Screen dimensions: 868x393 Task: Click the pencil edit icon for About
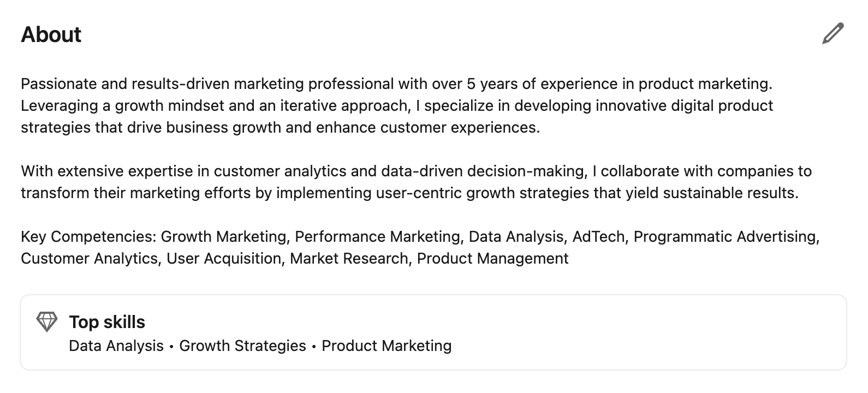(833, 34)
